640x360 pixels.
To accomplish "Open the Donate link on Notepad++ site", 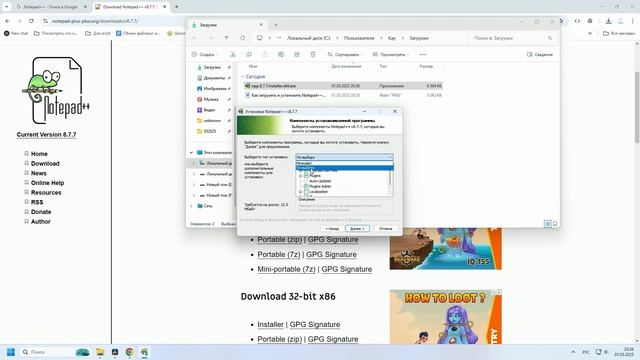I will (41, 212).
